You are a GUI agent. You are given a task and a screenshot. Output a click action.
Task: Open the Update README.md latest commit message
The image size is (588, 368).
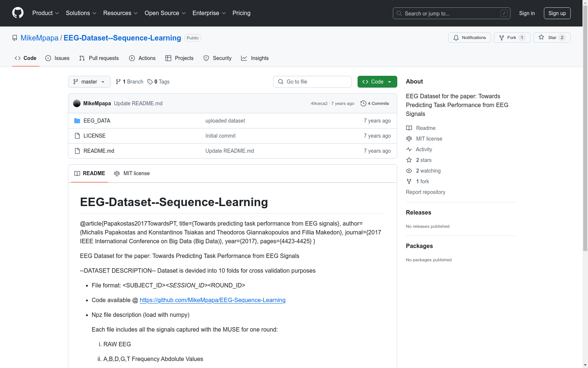click(138, 103)
